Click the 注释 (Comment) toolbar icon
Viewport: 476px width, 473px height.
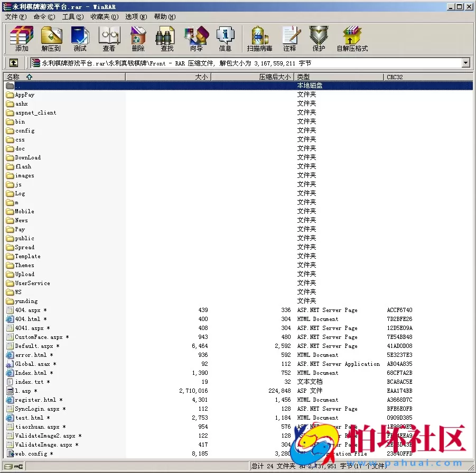291,39
